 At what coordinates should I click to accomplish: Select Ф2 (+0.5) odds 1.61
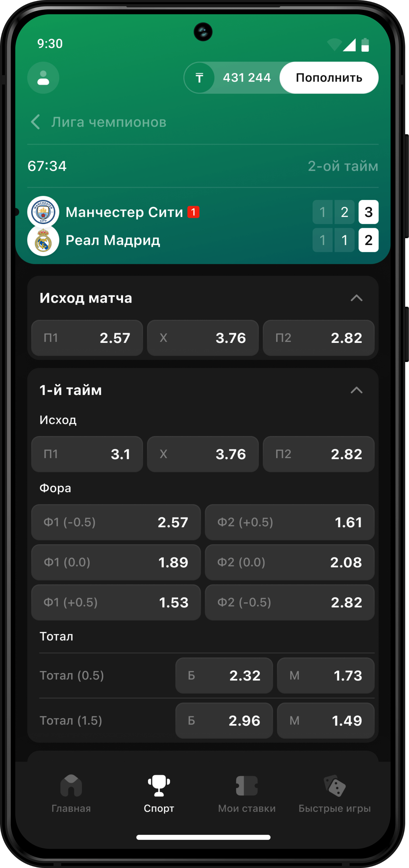[290, 522]
